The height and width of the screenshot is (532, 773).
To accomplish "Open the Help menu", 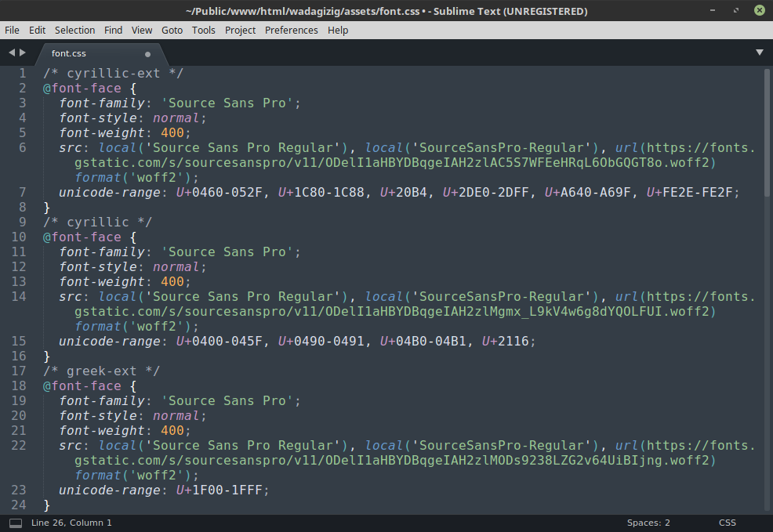I will 338,30.
